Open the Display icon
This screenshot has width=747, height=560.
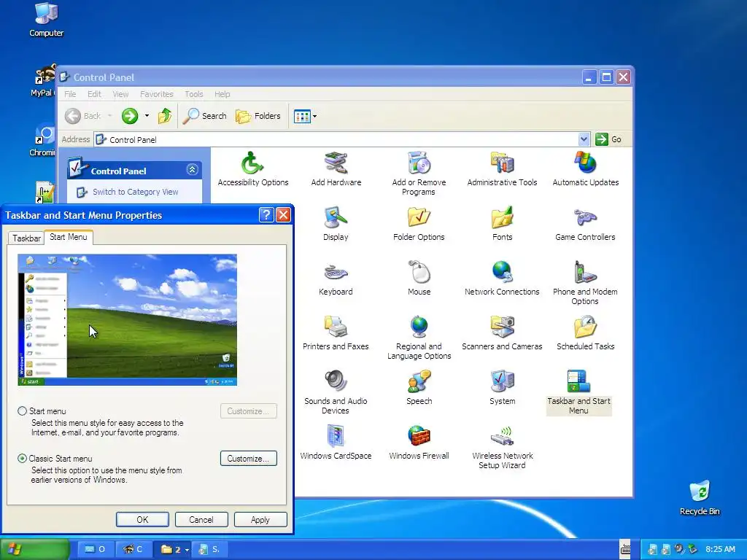coord(336,224)
